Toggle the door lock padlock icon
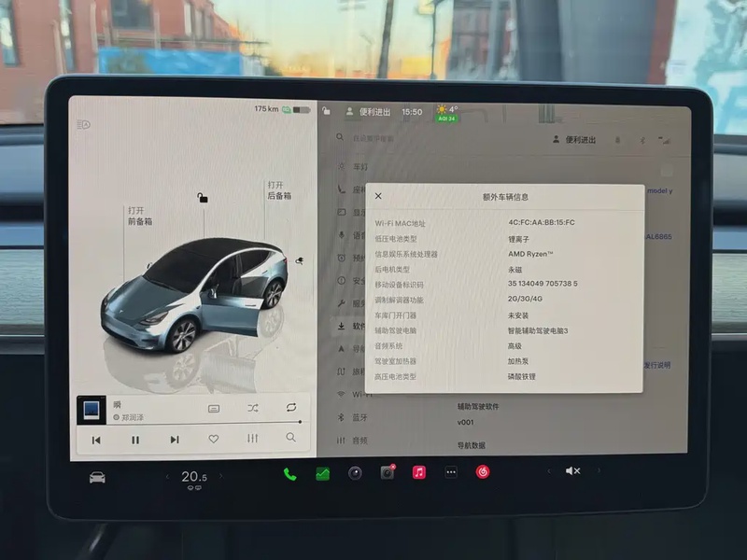 pyautogui.click(x=202, y=198)
